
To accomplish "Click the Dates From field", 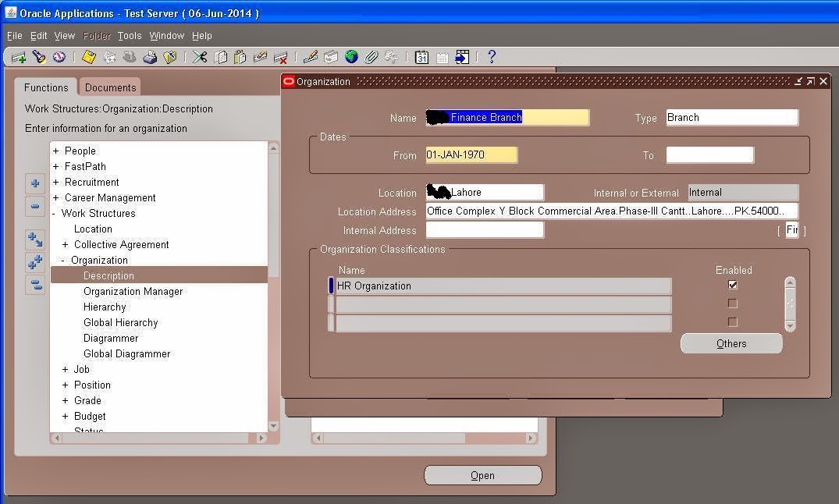I will tap(471, 154).
